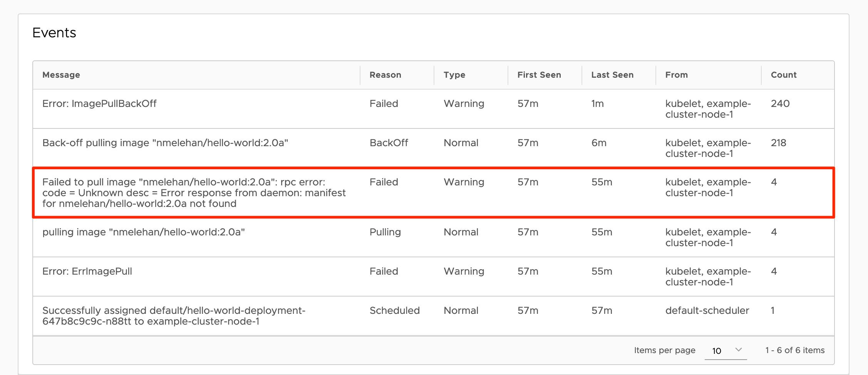
Task: Sort by the Reason column header
Action: tap(385, 75)
